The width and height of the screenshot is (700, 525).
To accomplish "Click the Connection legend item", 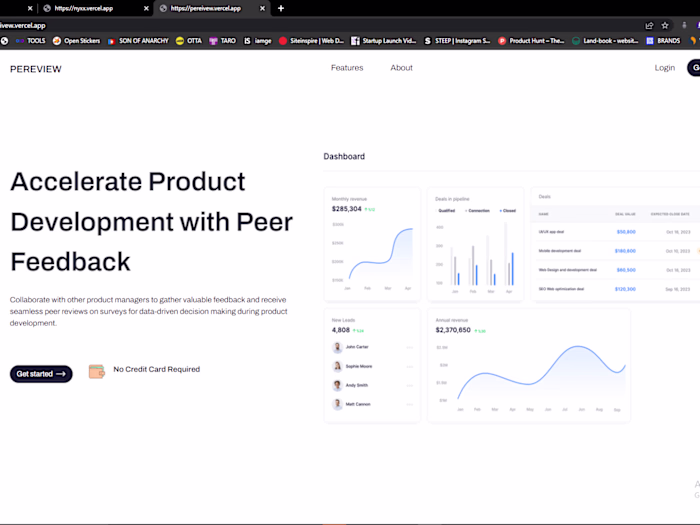I will pyautogui.click(x=478, y=211).
